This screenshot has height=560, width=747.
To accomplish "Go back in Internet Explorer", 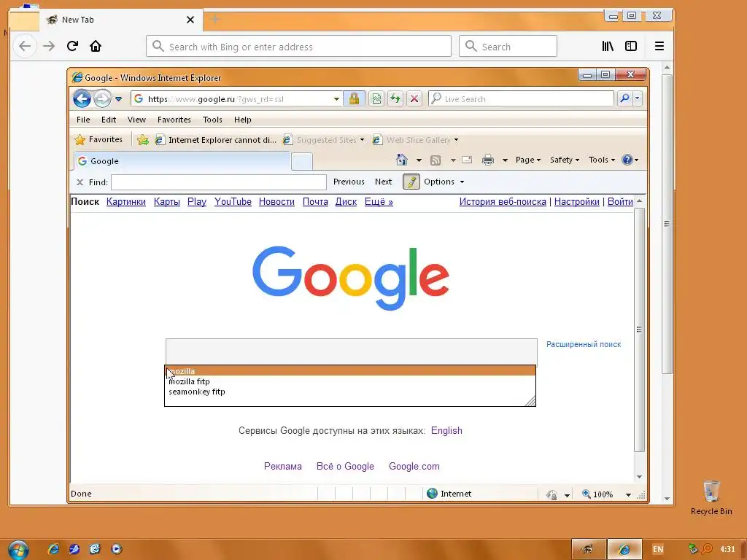I will (82, 99).
